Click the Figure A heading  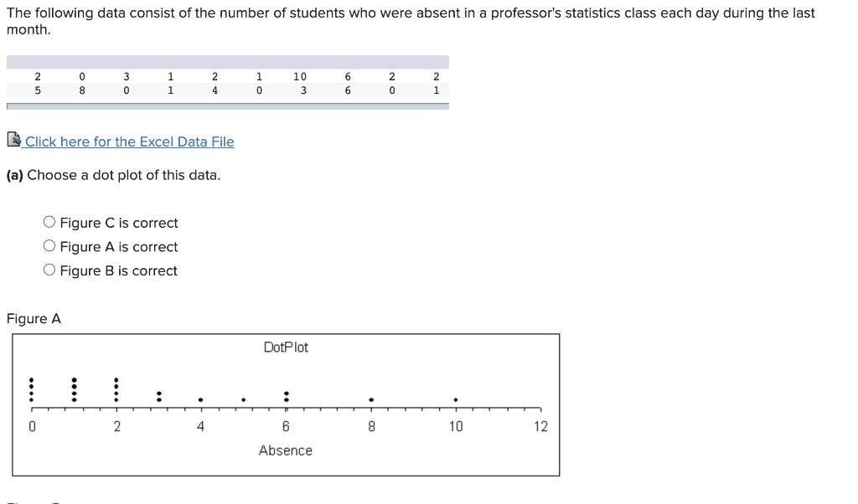(34, 319)
